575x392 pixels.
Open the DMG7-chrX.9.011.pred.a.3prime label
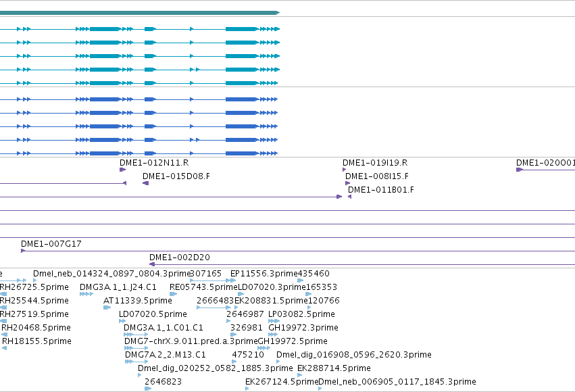click(x=191, y=341)
